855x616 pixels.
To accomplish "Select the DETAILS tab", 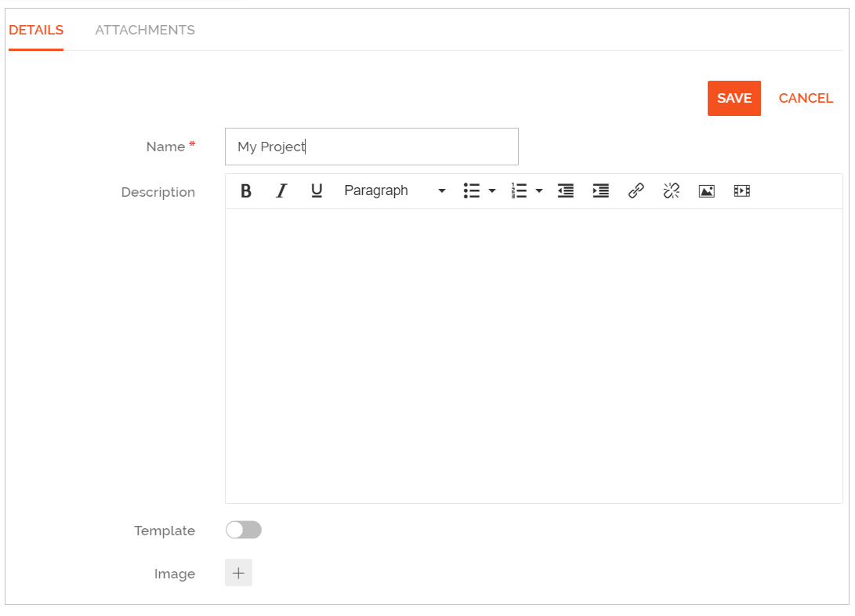I will point(36,30).
